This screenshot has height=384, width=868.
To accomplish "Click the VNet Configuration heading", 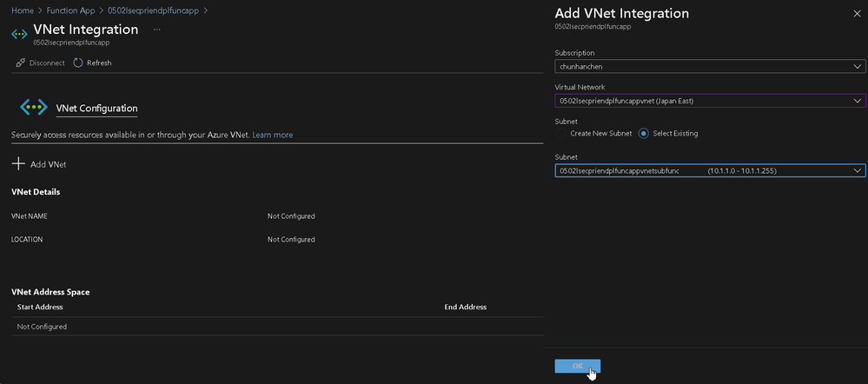I will click(x=96, y=109).
